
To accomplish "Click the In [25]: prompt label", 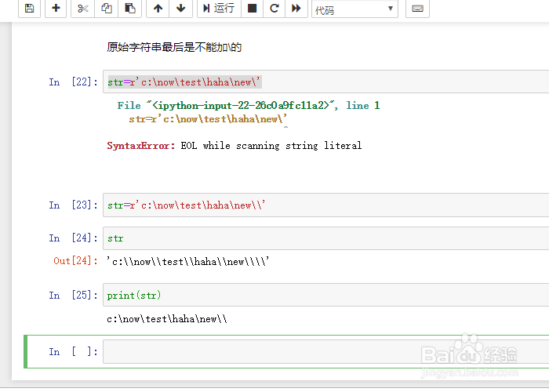I will [x=73, y=296].
